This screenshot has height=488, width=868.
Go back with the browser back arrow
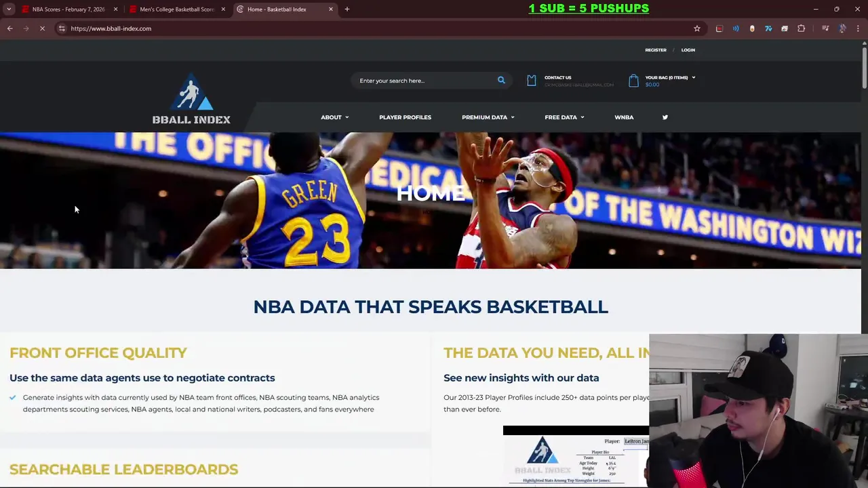pos(10,28)
